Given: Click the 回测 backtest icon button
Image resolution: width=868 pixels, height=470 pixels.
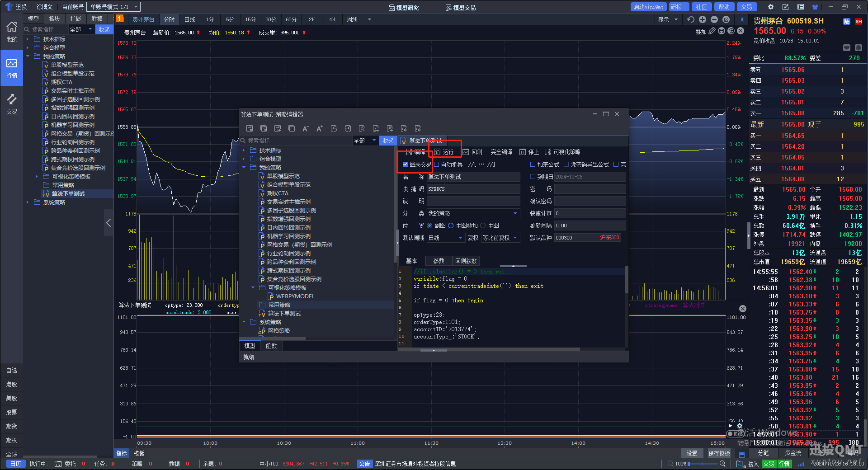Looking at the screenshot, I should click(x=473, y=152).
